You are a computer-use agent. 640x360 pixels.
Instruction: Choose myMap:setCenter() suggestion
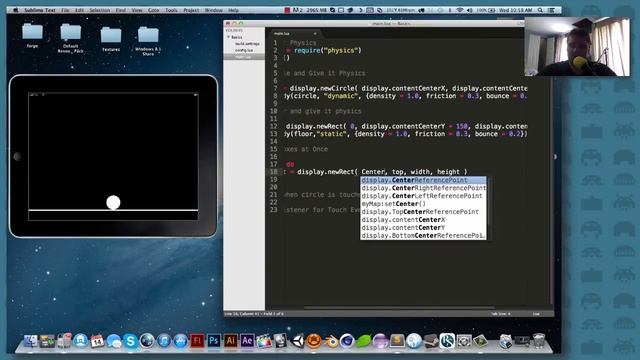coord(423,204)
